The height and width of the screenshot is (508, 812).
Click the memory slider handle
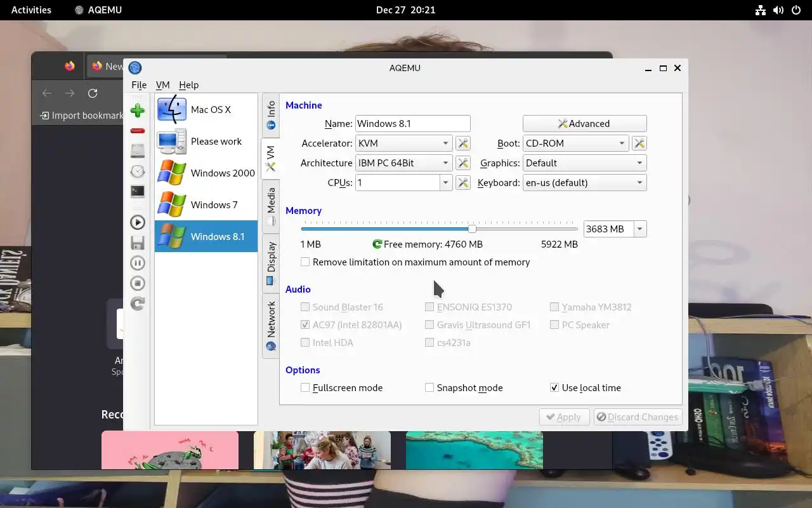(472, 229)
